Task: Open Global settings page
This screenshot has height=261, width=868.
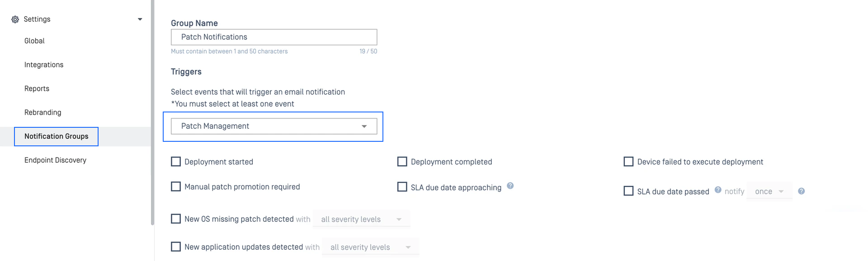Action: (x=34, y=41)
